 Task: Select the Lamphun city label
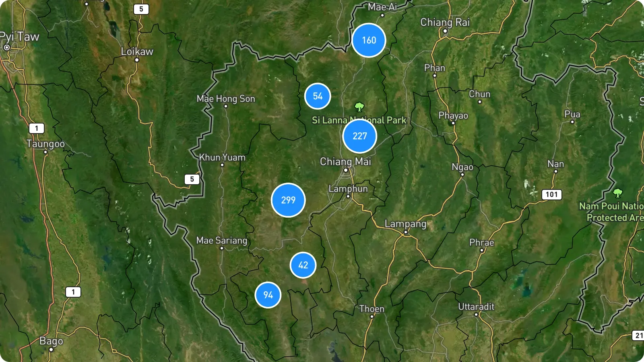[x=348, y=189]
